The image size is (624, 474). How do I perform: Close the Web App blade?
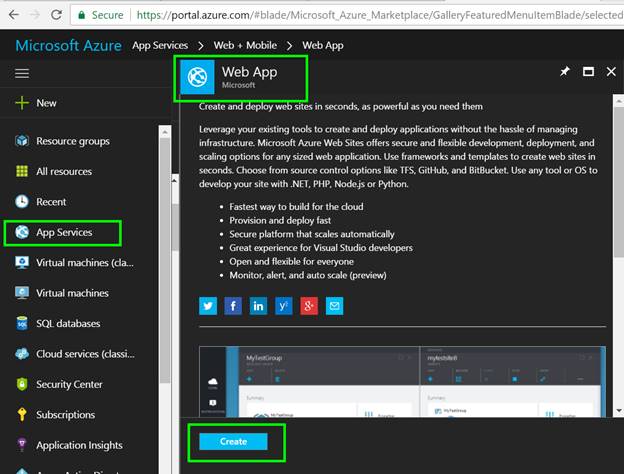pos(611,72)
